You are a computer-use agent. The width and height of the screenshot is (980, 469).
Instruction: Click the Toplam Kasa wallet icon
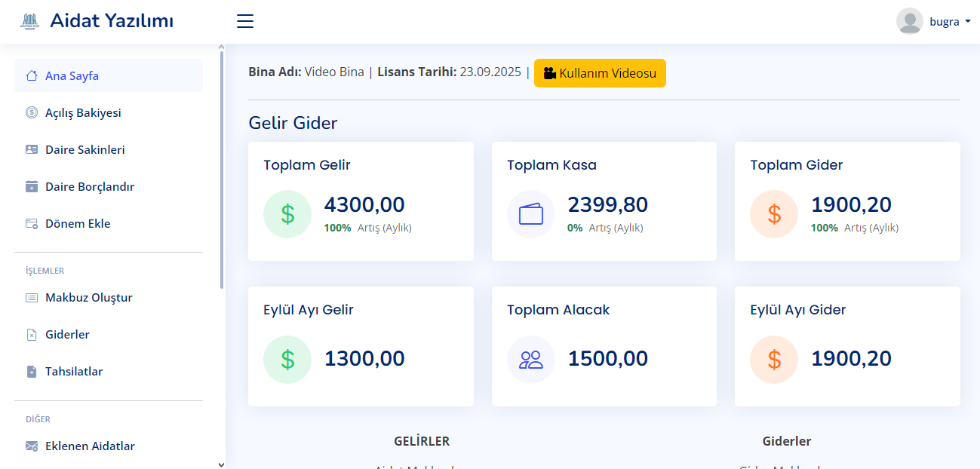pyautogui.click(x=531, y=214)
